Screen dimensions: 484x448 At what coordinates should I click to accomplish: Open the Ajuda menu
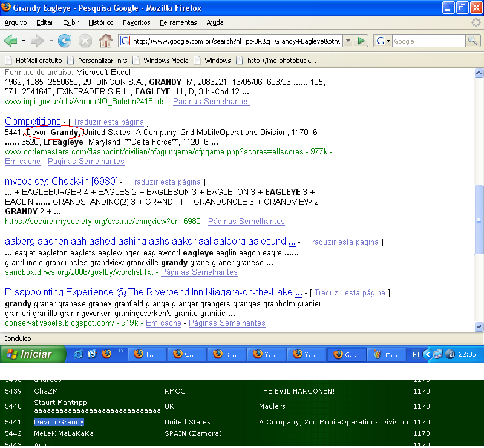pos(215,22)
